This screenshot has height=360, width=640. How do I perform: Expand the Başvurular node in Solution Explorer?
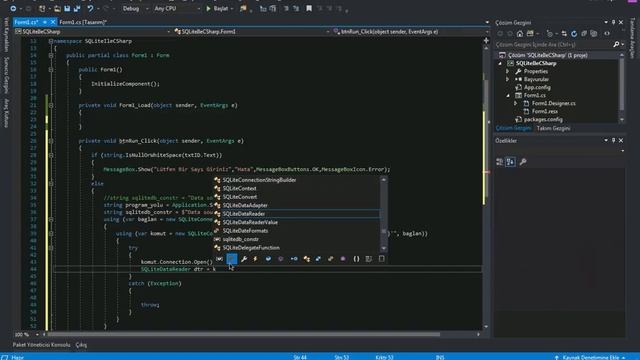507,79
